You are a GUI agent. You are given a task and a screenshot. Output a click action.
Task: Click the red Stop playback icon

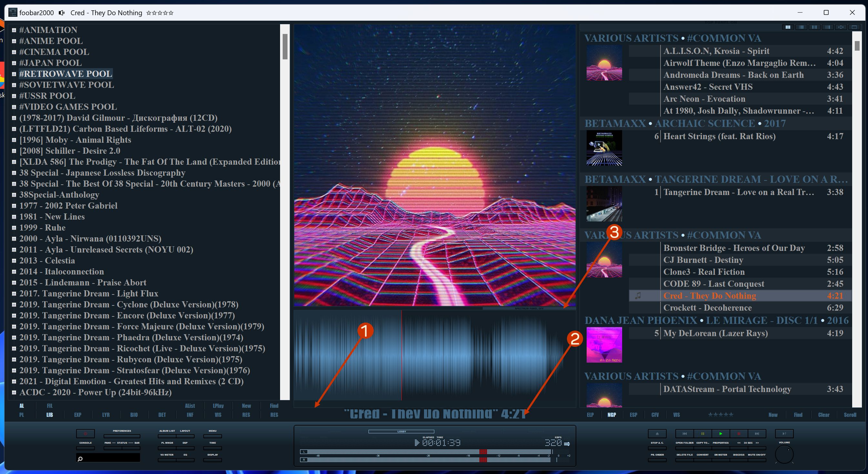coord(739,434)
